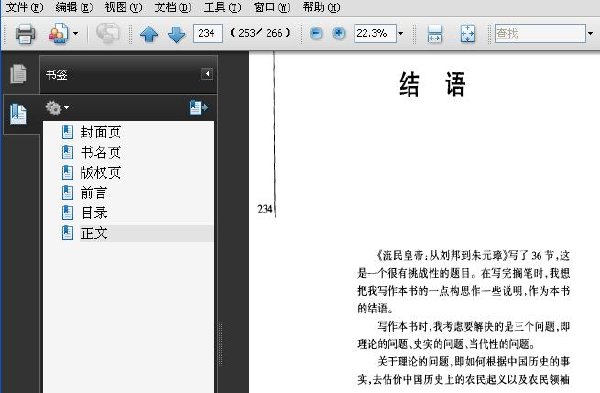
Task: Open the zoom percentage dropdown arrow
Action: tap(401, 34)
